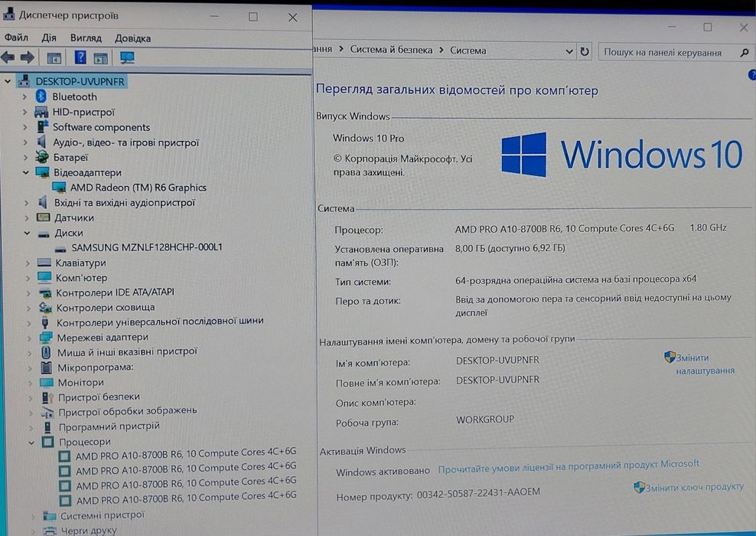Image resolution: width=756 pixels, height=536 pixels.
Task: Click the Клавіатури keyboard icon
Action: pos(44,263)
